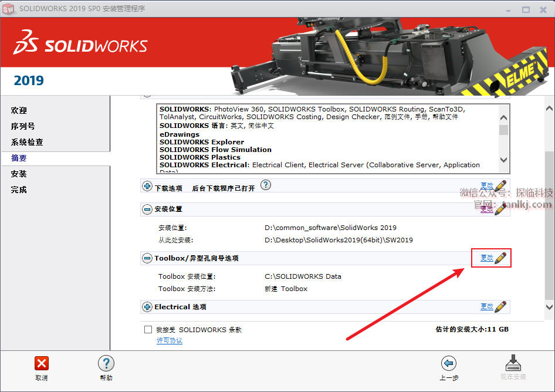
Task: Click SOLIDWORKS Flow Simulation in list
Action: 215,150
